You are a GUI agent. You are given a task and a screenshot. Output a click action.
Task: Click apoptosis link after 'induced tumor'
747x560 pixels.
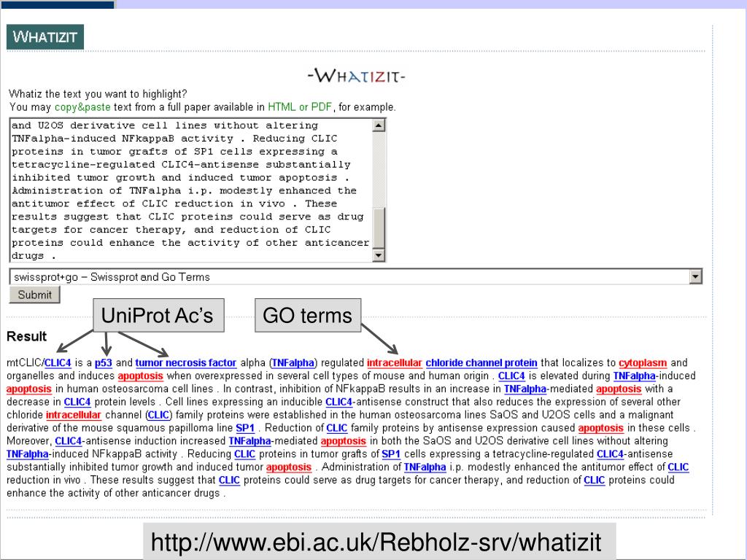click(289, 467)
